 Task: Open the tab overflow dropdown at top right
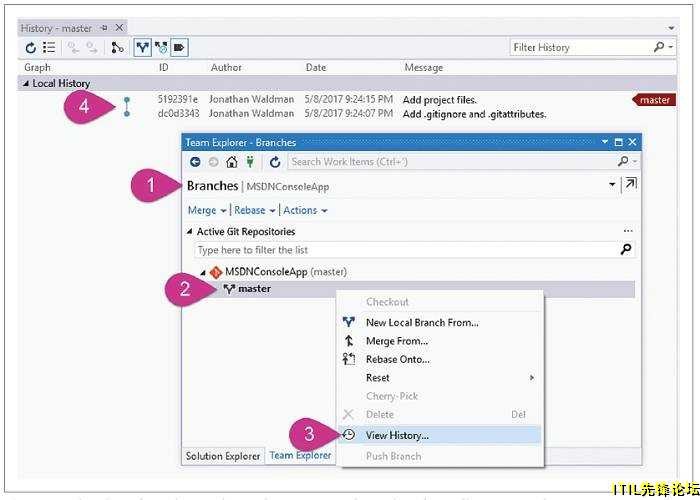pos(671,28)
